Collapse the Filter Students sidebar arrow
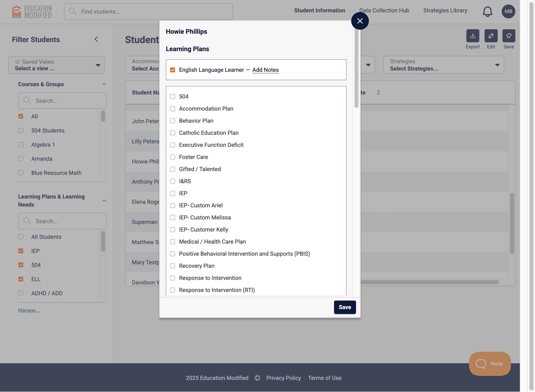The width and height of the screenshot is (535, 392). coord(96,39)
